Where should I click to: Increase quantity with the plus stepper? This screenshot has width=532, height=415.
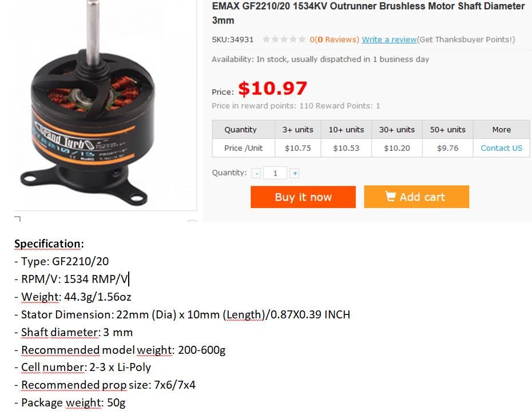[x=295, y=173]
